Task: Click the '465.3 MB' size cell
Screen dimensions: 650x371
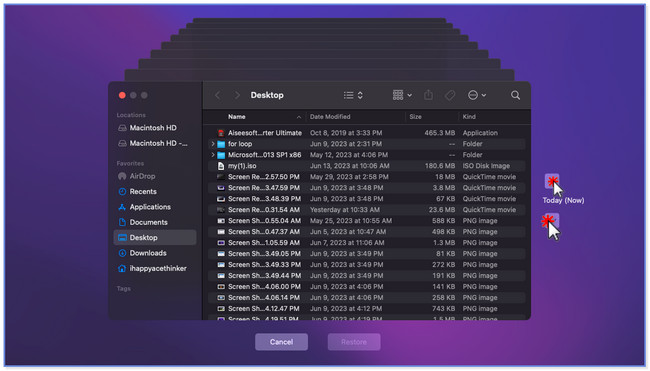Action: [439, 133]
